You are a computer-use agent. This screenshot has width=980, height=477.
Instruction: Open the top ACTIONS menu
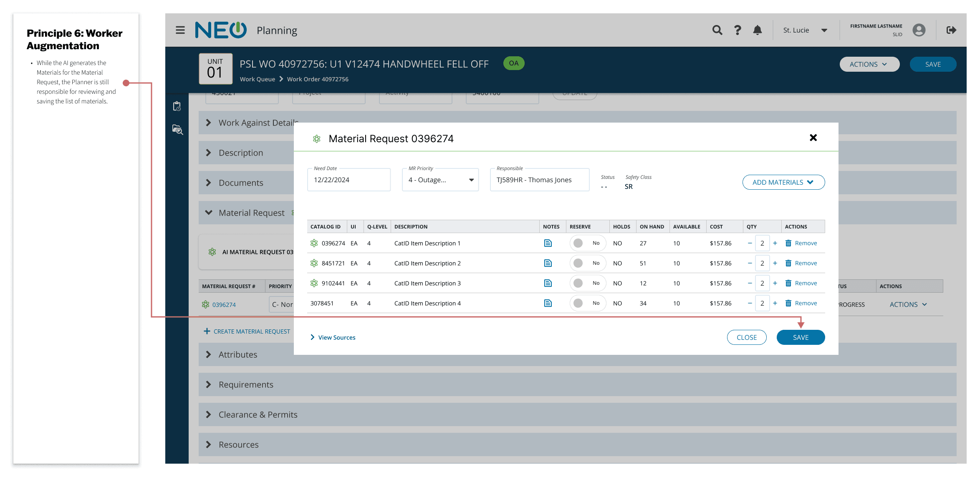869,64
